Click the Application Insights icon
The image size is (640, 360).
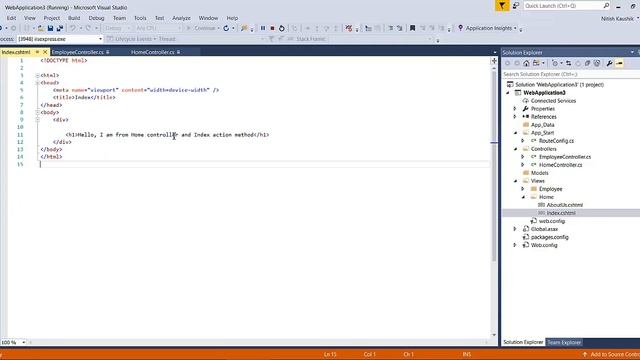460,28
